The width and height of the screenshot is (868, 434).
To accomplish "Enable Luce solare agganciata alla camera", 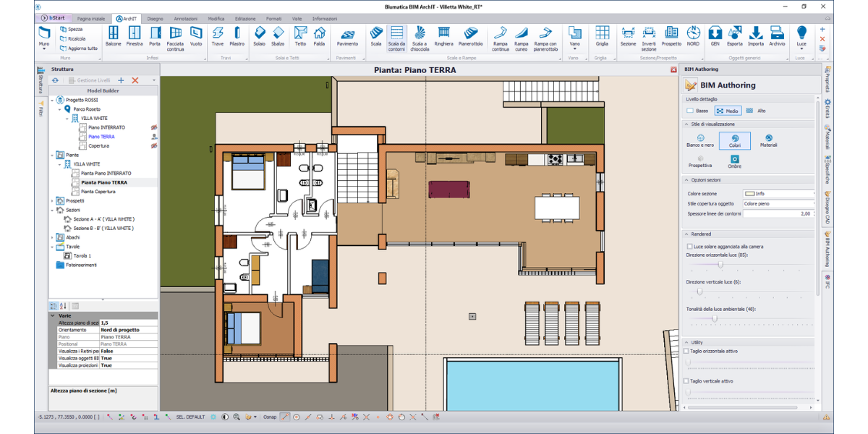I will click(688, 247).
